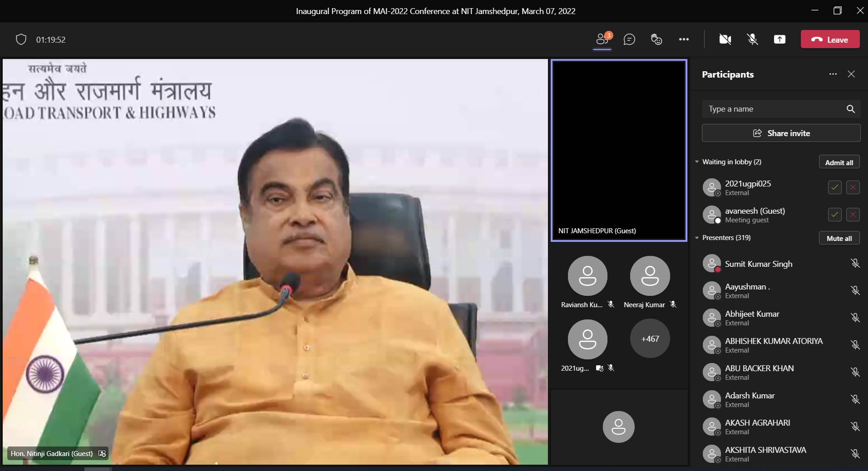Click Adarsh Kumar's muted mic icon
The height and width of the screenshot is (471, 868).
coord(855,399)
